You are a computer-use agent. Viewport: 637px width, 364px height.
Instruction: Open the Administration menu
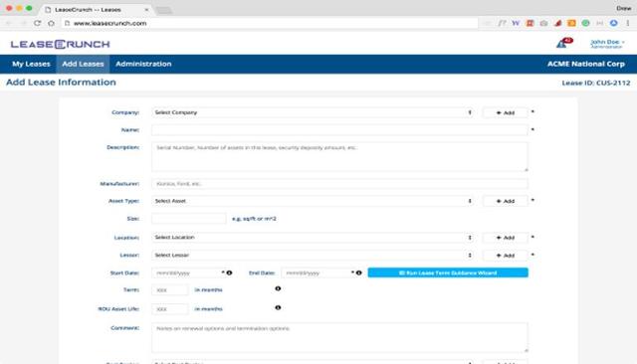[x=143, y=64]
